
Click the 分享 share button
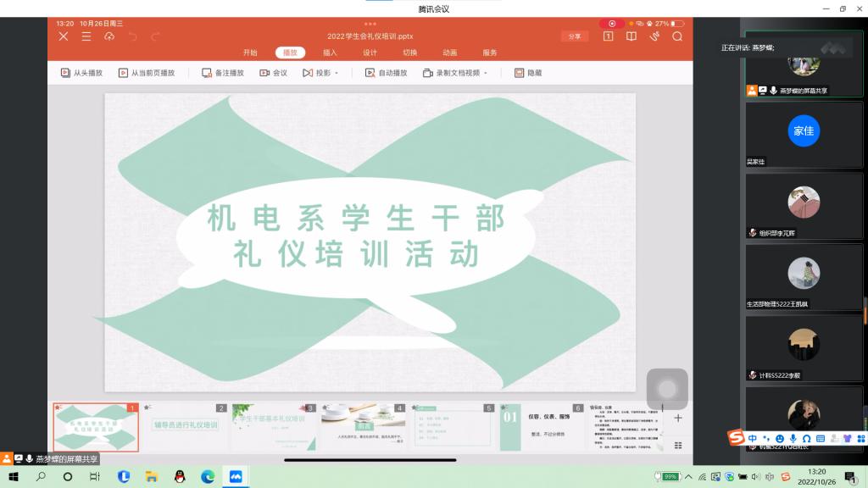click(574, 36)
